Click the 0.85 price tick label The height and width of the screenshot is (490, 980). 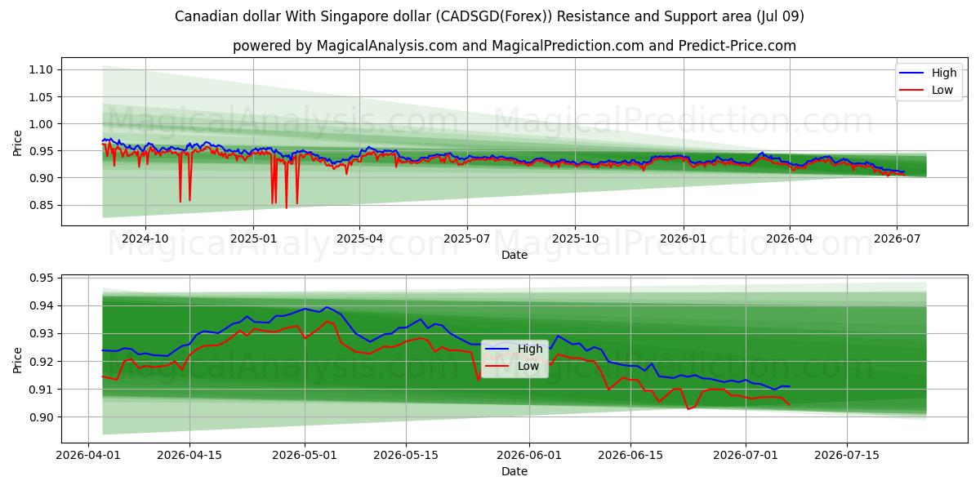pos(42,205)
